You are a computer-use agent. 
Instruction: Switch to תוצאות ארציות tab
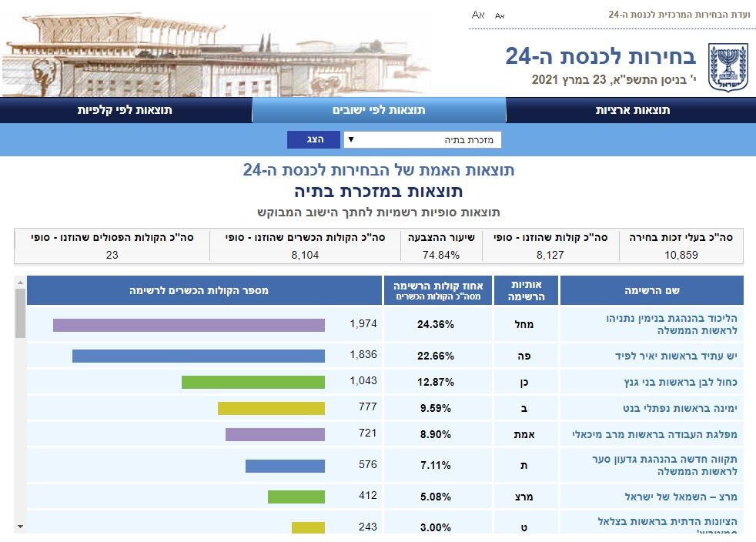click(632, 110)
